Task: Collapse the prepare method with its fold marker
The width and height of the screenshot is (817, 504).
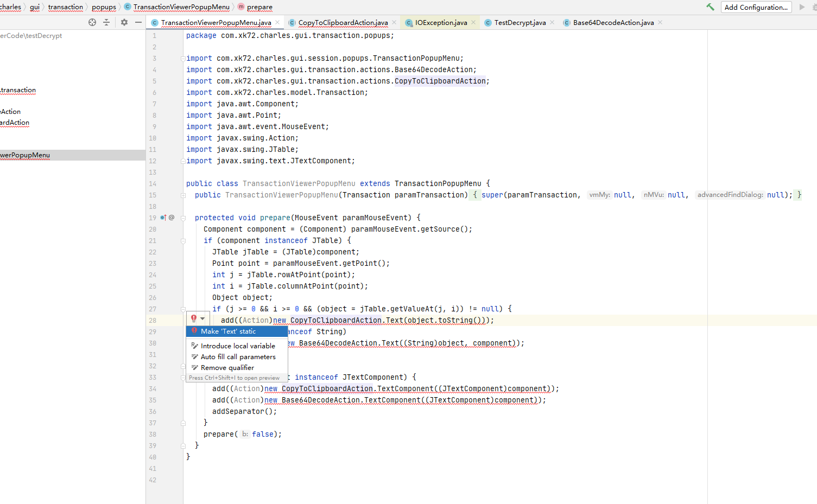Action: [x=183, y=218]
